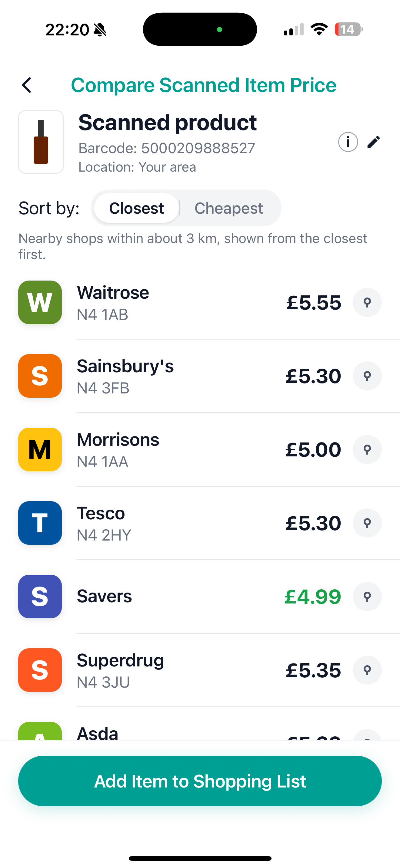Select the Morrisons store logo
400x868 pixels.
(39, 449)
